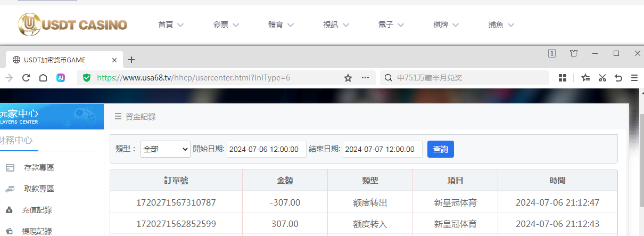Click the USDT Casino logo
644x236 pixels.
[x=72, y=25]
